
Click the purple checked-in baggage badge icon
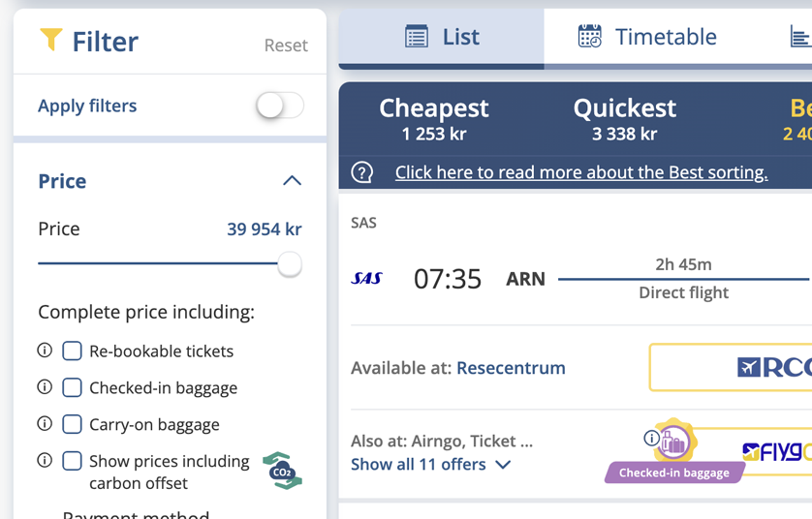(x=673, y=442)
